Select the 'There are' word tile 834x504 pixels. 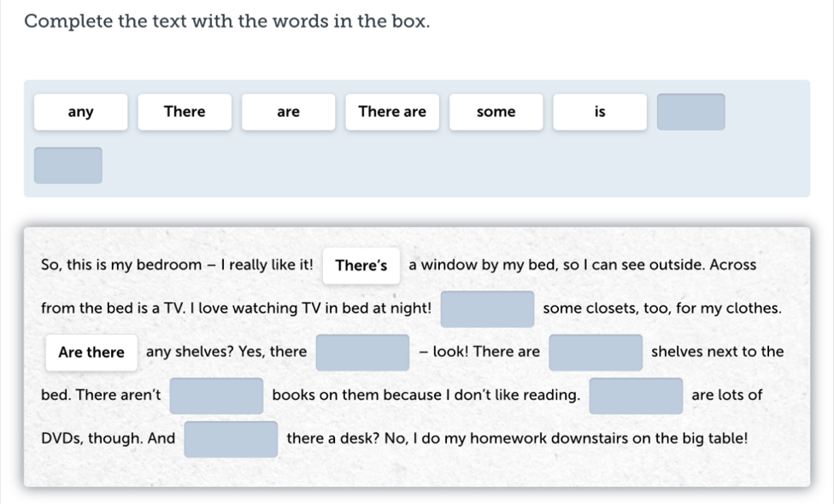tap(392, 112)
